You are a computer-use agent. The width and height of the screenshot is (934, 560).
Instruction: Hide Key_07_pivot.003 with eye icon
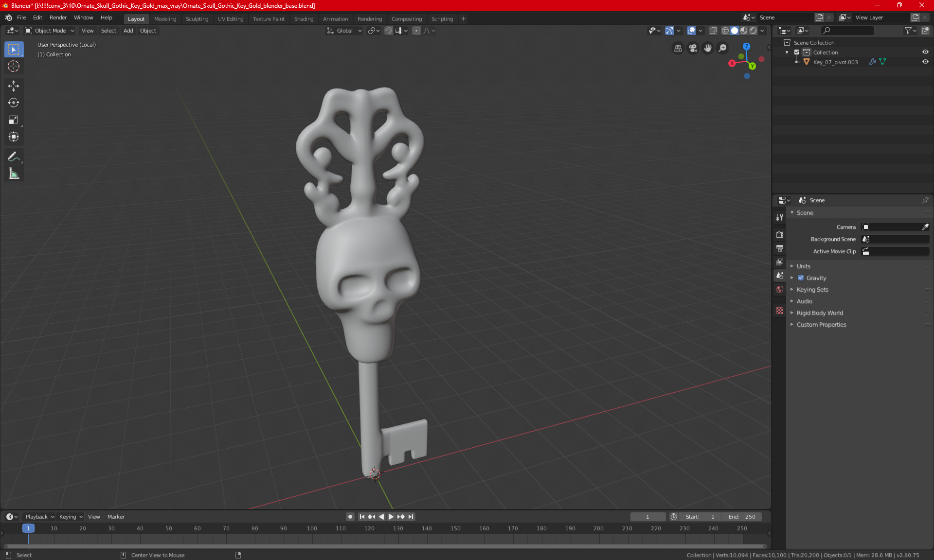point(925,62)
